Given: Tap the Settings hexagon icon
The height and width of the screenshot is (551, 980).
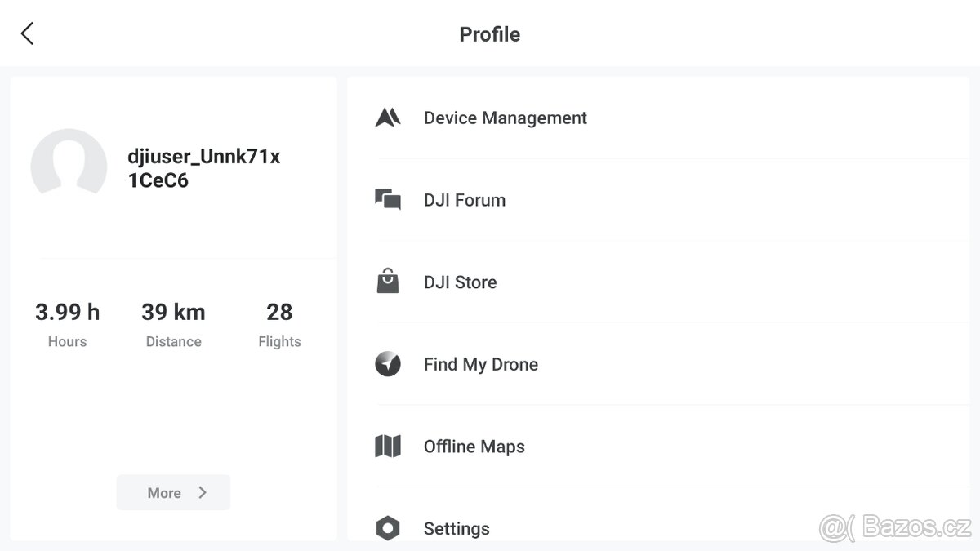Looking at the screenshot, I should [388, 528].
